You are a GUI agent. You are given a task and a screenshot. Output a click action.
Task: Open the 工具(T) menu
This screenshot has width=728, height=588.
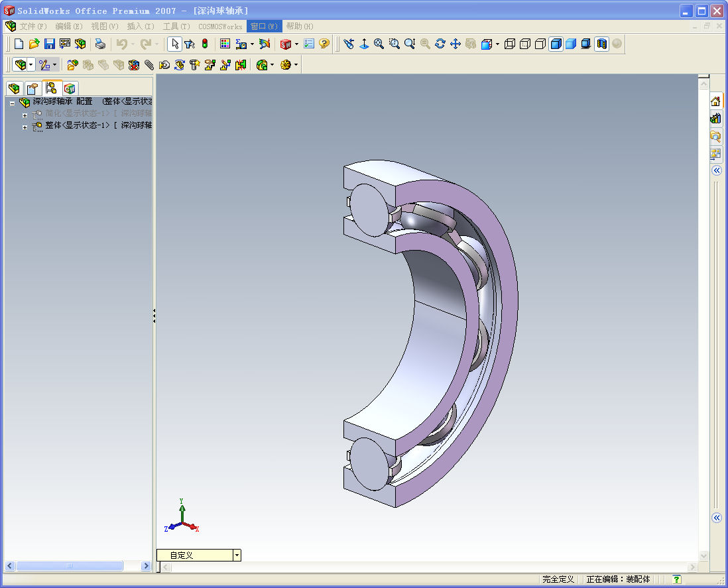[x=176, y=27]
